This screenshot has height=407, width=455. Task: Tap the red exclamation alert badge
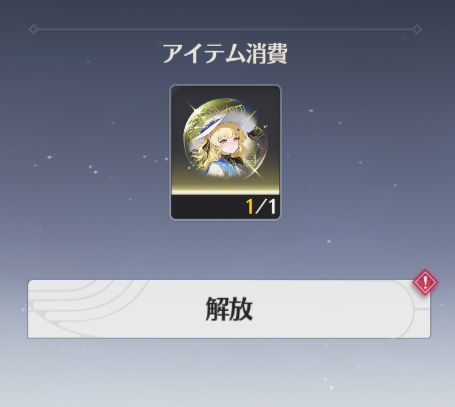click(425, 282)
